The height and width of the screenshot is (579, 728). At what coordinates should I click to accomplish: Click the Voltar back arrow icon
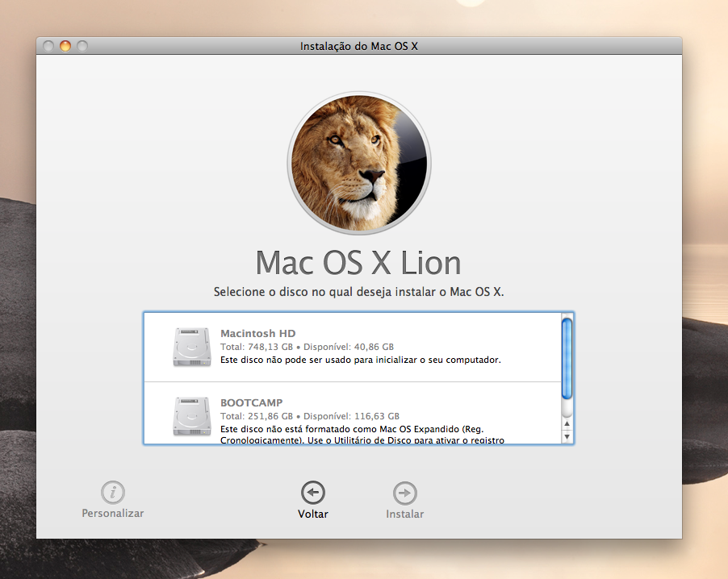pyautogui.click(x=313, y=492)
